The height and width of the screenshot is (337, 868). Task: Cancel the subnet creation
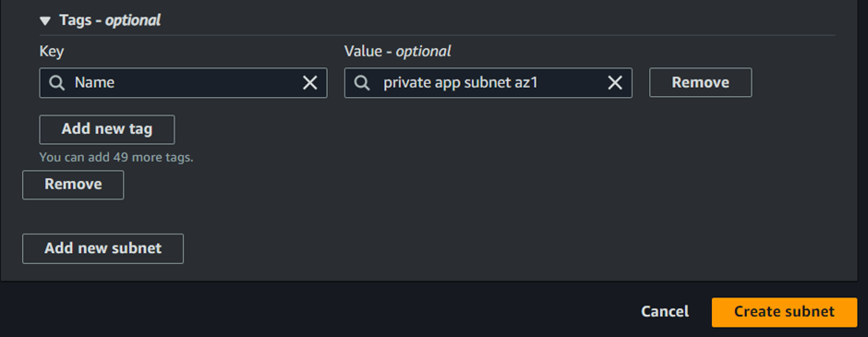[x=665, y=312]
